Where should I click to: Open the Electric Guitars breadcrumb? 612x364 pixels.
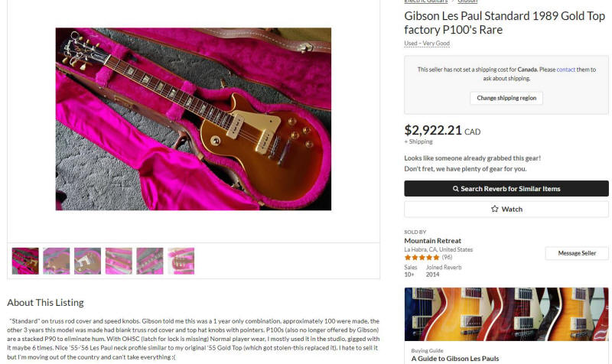click(425, 2)
